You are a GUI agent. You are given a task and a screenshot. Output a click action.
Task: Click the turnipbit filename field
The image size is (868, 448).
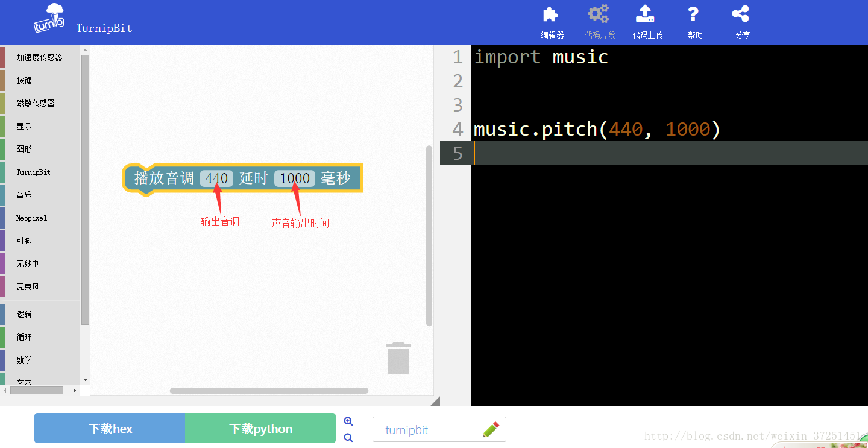click(x=439, y=429)
